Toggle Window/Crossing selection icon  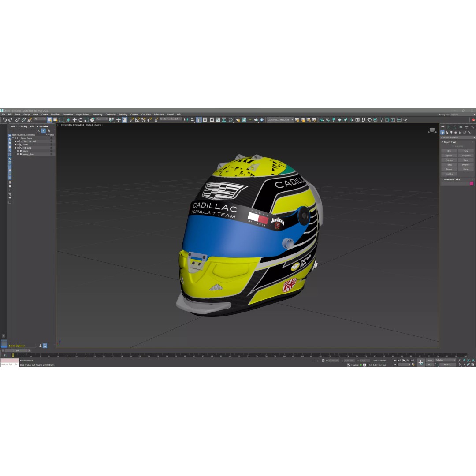click(68, 119)
